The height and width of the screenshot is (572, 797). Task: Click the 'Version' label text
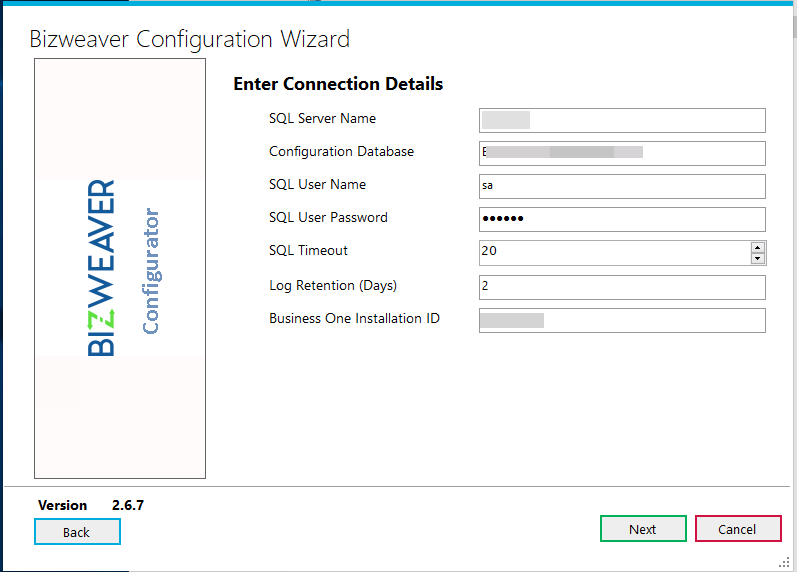[62, 505]
